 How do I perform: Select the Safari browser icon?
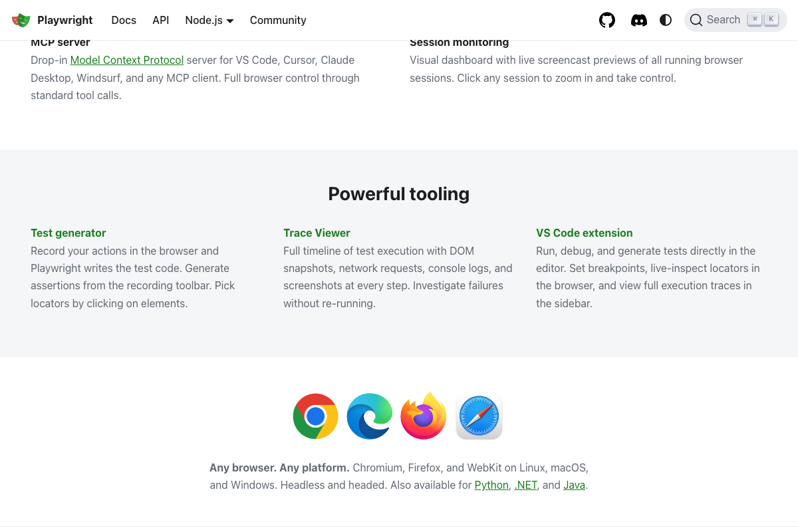[x=478, y=416]
